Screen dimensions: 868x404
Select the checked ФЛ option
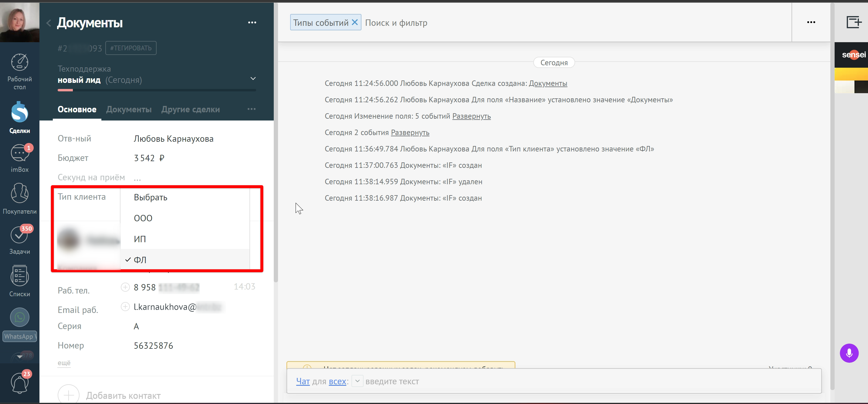[x=185, y=260]
